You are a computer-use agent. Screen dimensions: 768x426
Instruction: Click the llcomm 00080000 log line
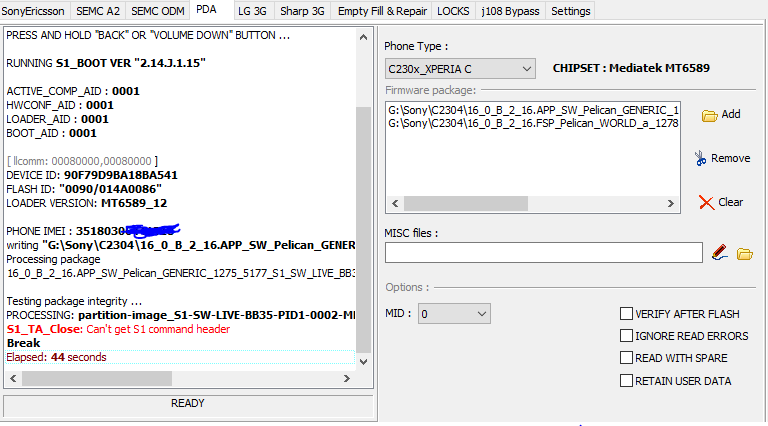82,161
